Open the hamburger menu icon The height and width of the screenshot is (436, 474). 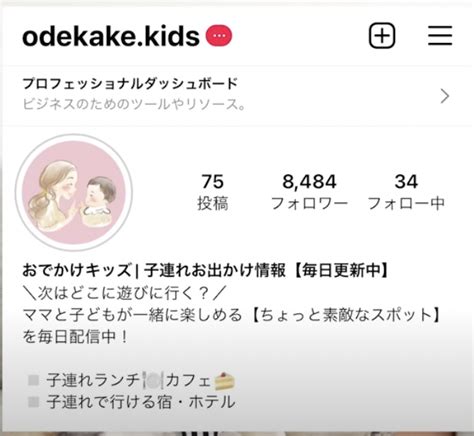point(440,36)
